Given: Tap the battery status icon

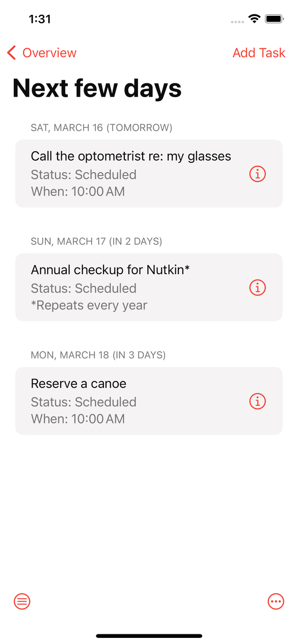Looking at the screenshot, I should click(274, 19).
